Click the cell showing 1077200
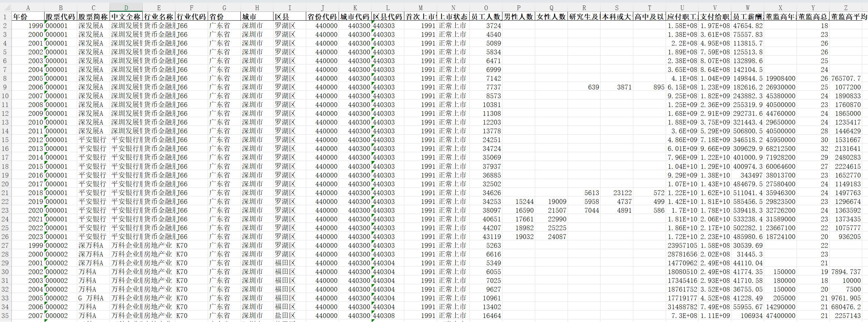This screenshot has height=322, width=868. (x=846, y=87)
